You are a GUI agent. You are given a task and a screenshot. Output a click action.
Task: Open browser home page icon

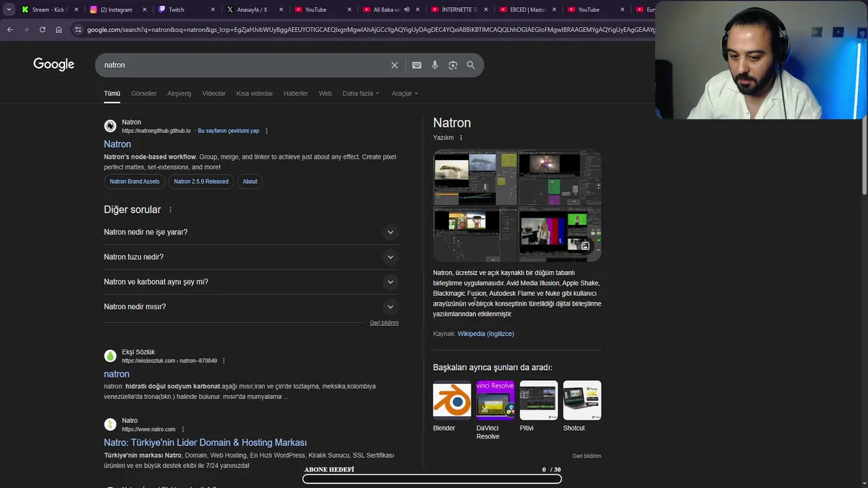[x=58, y=29]
